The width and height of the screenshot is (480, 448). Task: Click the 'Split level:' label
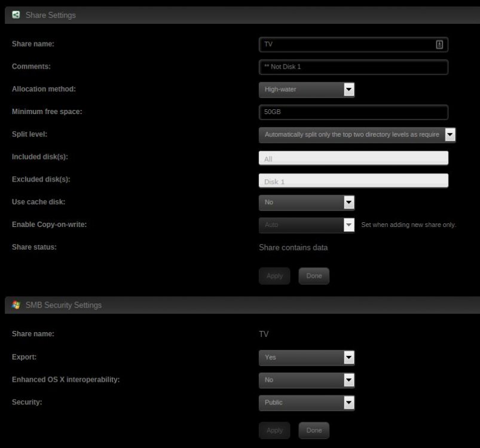29,134
